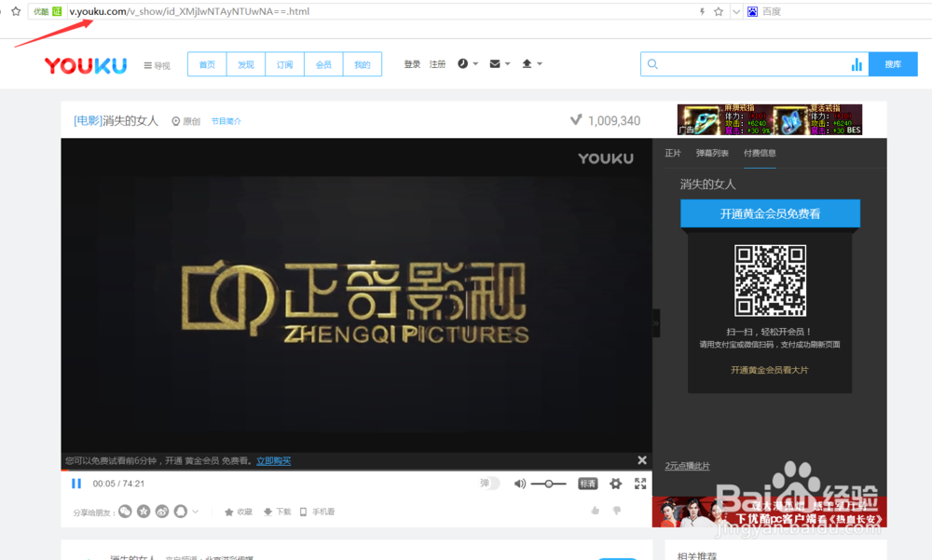Close the free trial notice bar

pyautogui.click(x=642, y=460)
